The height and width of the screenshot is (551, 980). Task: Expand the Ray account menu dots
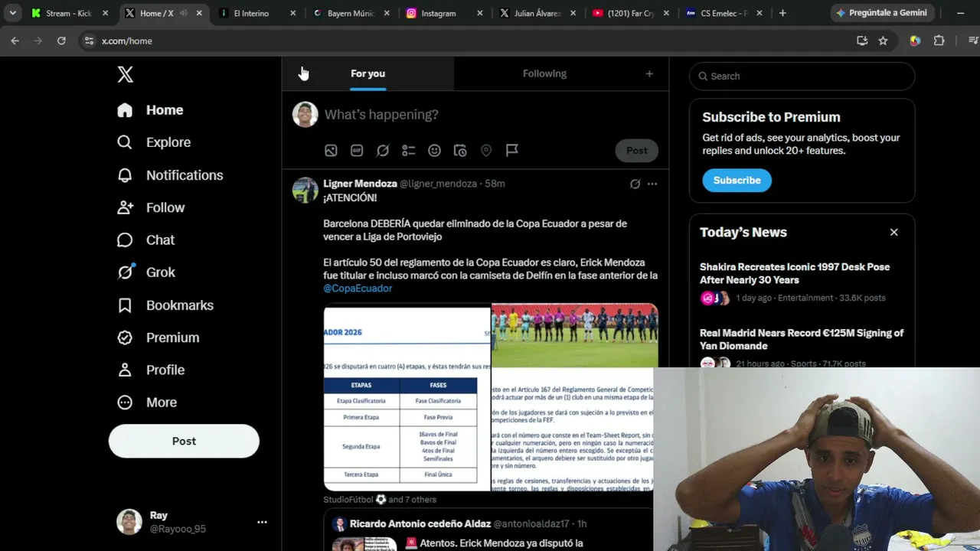click(x=262, y=522)
